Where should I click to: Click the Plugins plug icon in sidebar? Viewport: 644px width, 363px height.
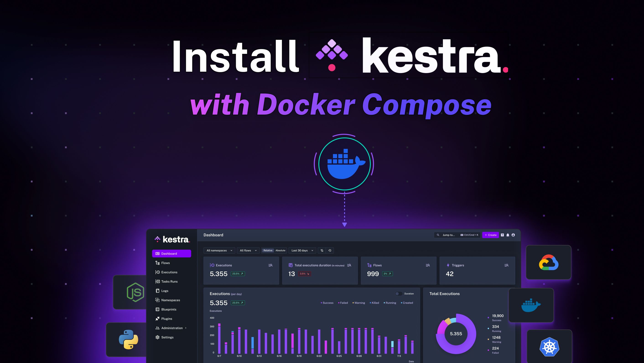click(x=158, y=318)
